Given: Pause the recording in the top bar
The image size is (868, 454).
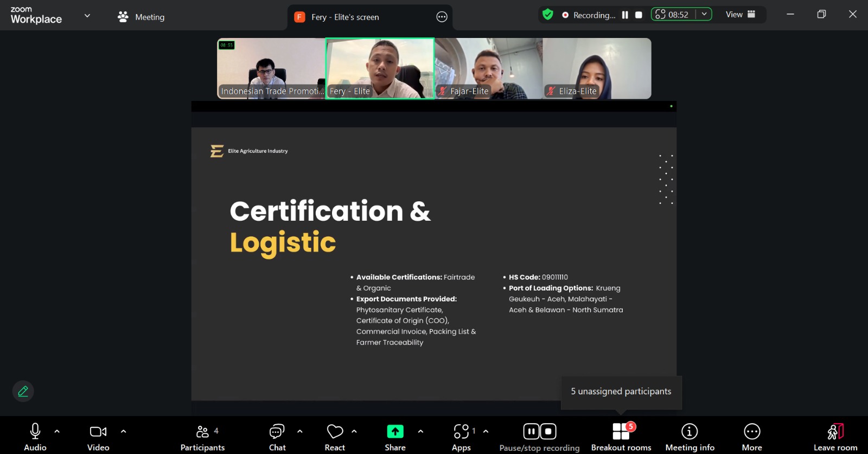Looking at the screenshot, I should tap(625, 15).
